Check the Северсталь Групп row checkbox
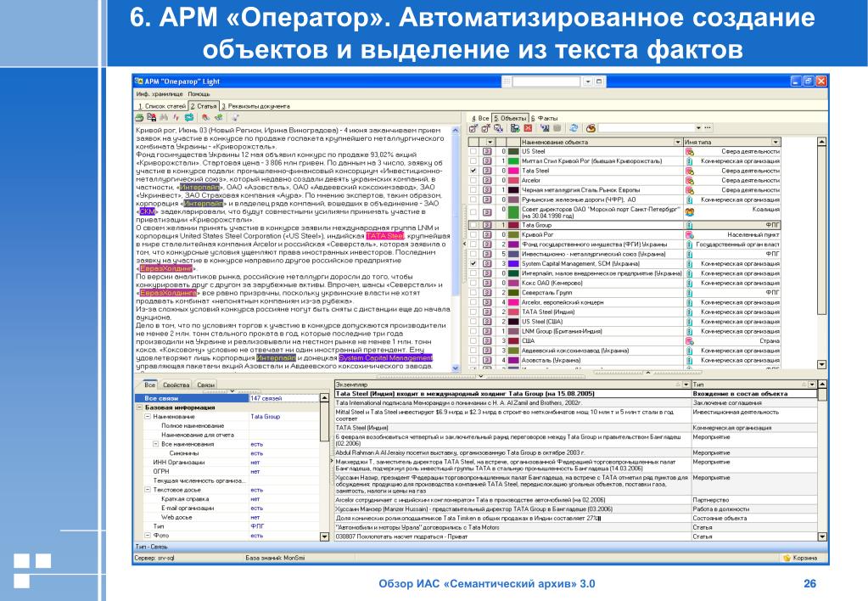 pyautogui.click(x=473, y=293)
